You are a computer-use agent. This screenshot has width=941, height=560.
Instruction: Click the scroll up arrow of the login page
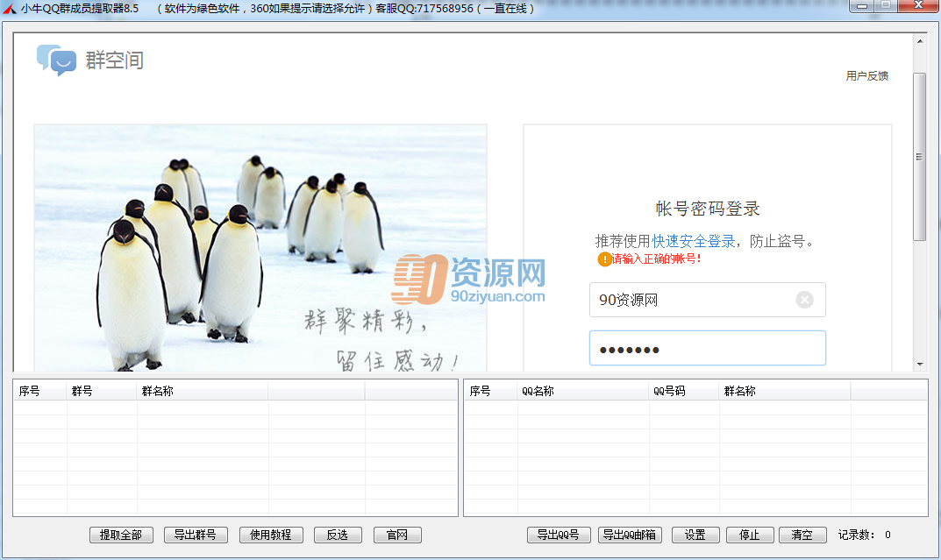tap(919, 41)
